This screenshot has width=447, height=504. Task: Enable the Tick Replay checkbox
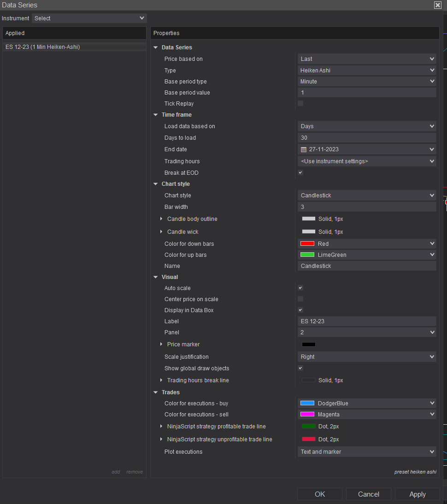click(300, 104)
